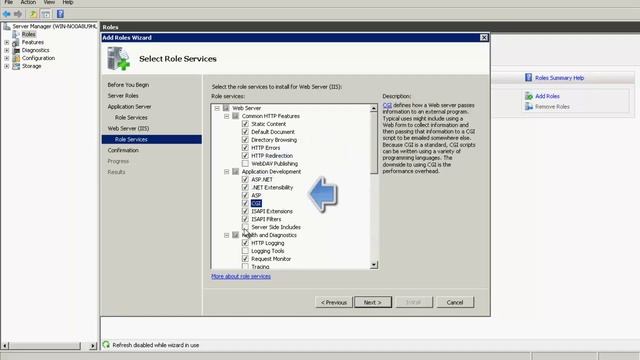The height and width of the screenshot is (360, 640).
Task: Open the Action menu
Action: point(28,2)
